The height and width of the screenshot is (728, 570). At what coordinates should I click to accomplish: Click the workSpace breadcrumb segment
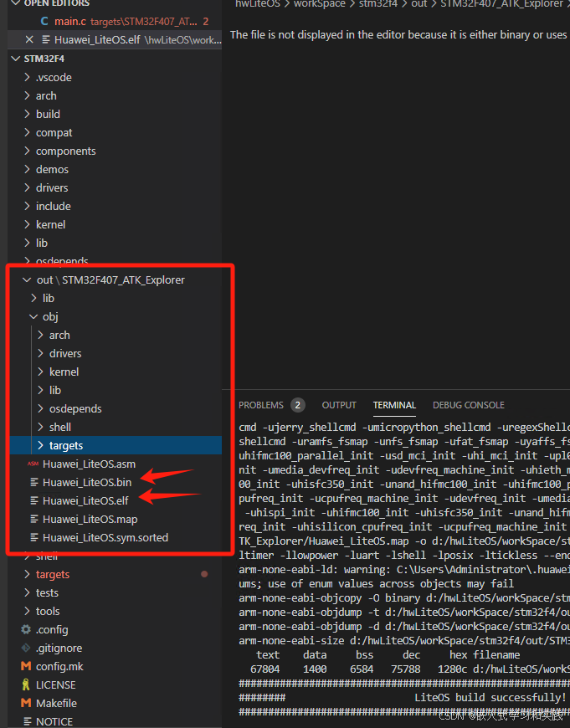(x=320, y=3)
